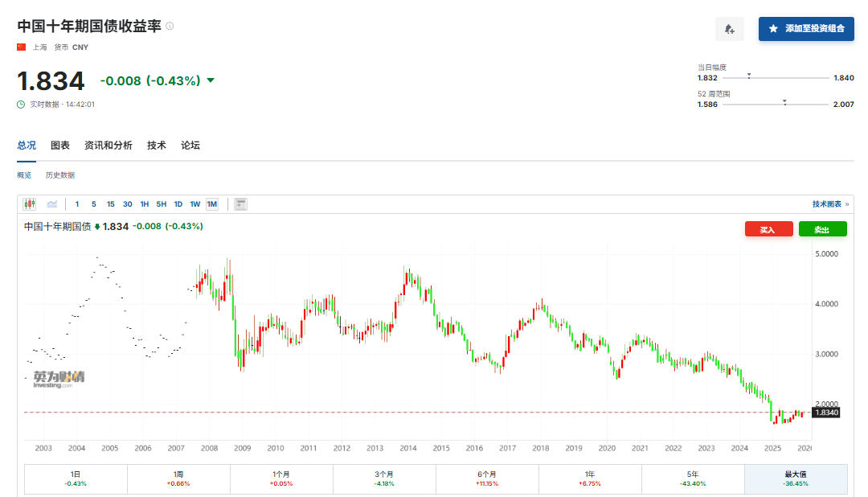
Task: Click the 52 周范围 range slider marker
Action: 784,102
